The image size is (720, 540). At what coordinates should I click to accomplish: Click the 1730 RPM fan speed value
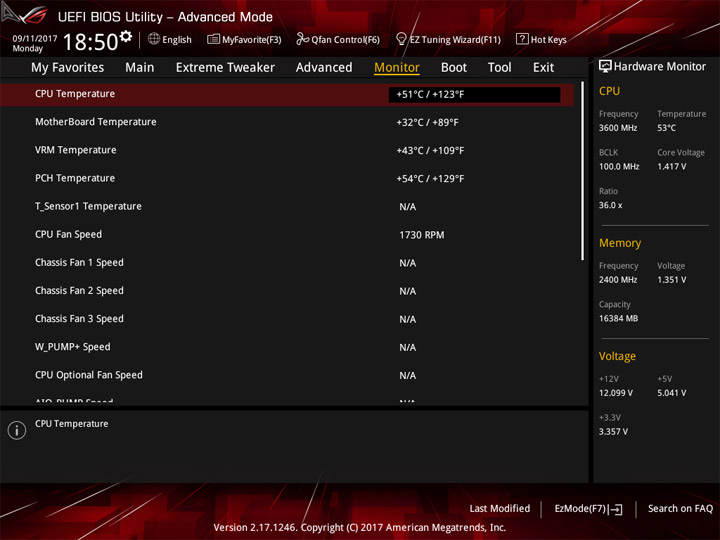(422, 235)
